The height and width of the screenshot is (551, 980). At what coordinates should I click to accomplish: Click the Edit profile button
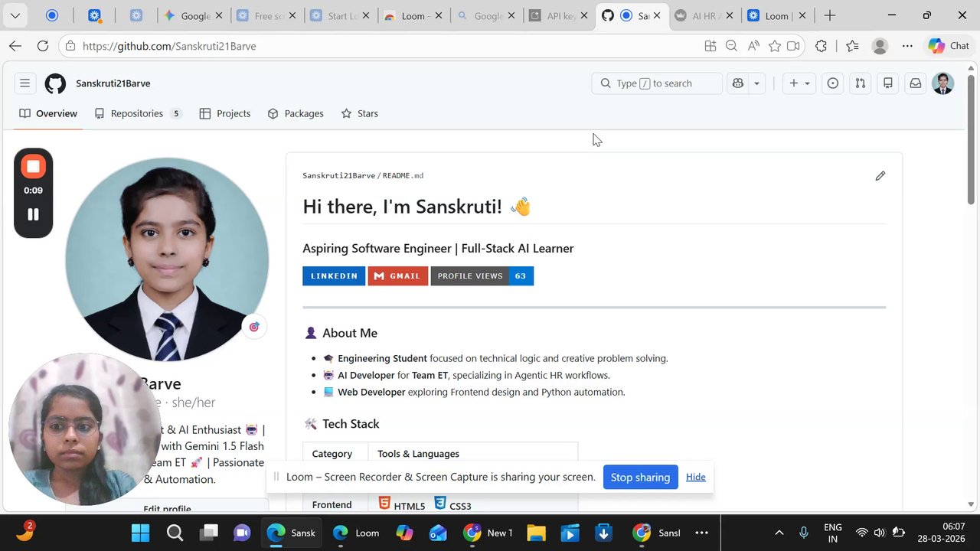pyautogui.click(x=167, y=507)
